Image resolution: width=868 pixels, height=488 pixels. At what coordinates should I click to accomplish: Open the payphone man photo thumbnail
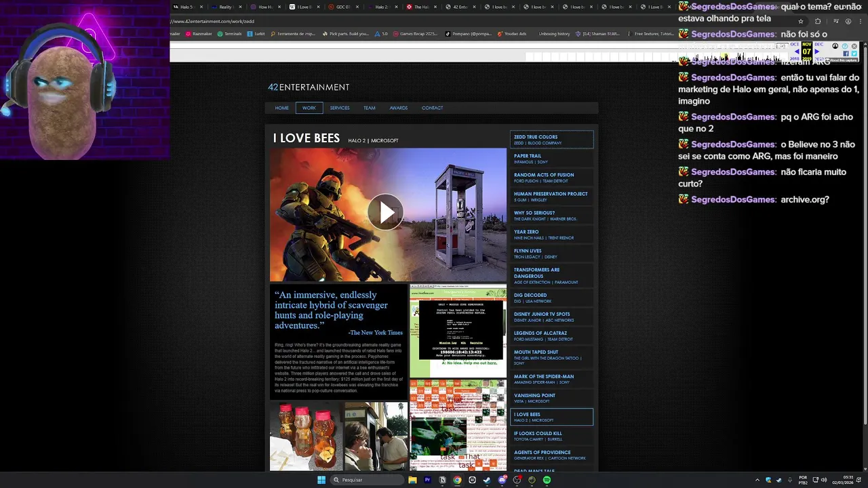pos(376,436)
